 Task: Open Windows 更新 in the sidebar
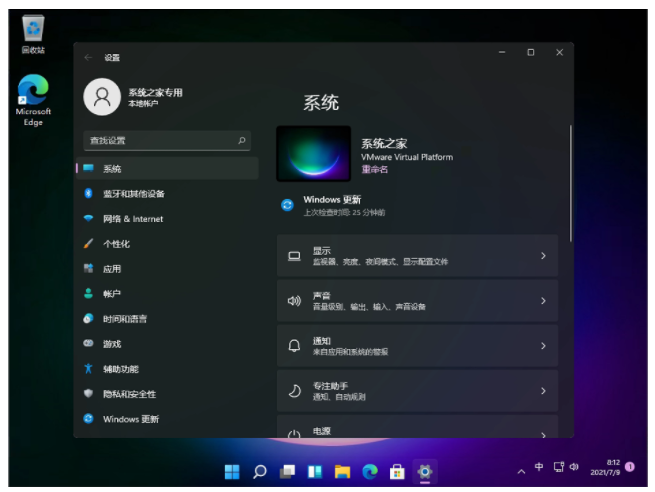tap(167, 419)
